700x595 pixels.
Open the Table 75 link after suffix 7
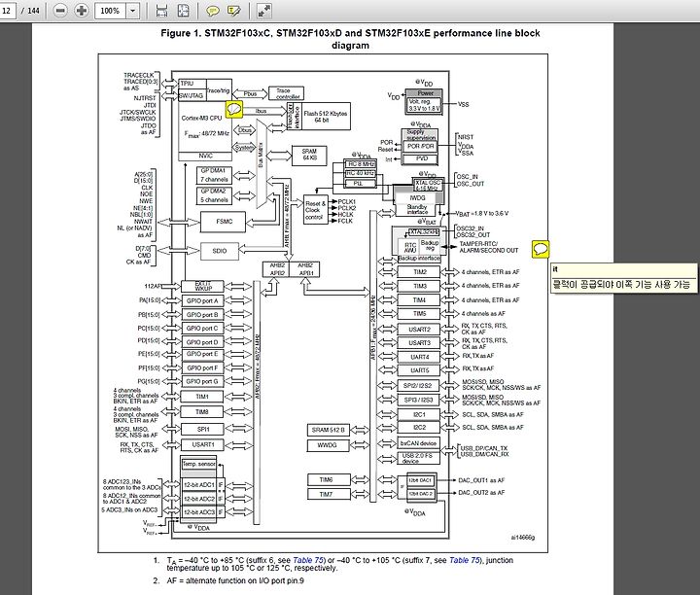pyautogui.click(x=465, y=560)
